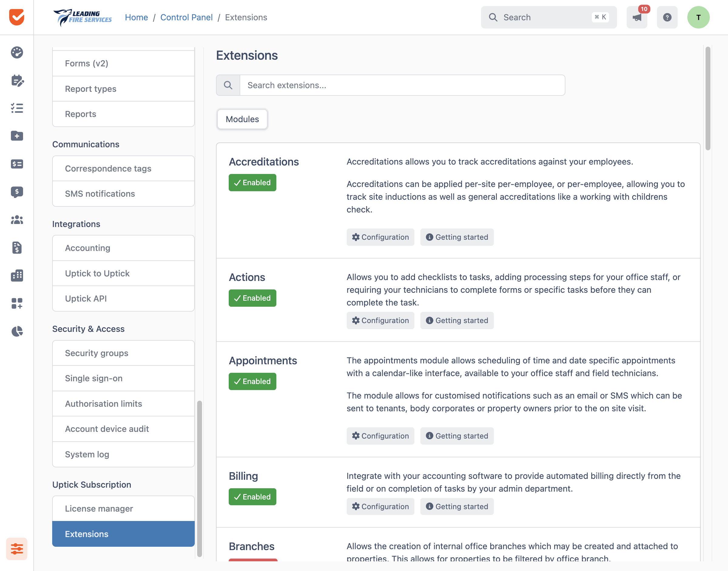
Task: Open Report types menu item
Action: click(x=123, y=88)
